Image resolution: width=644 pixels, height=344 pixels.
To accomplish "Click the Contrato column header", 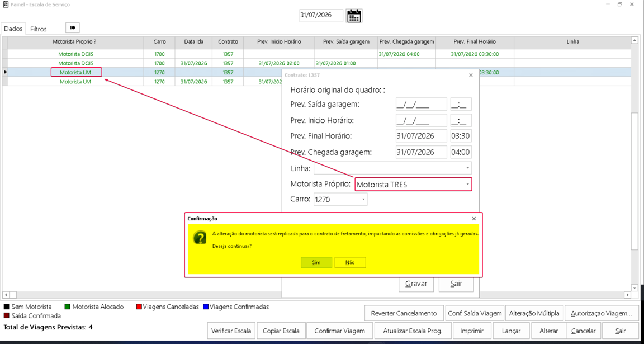I will pos(228,41).
